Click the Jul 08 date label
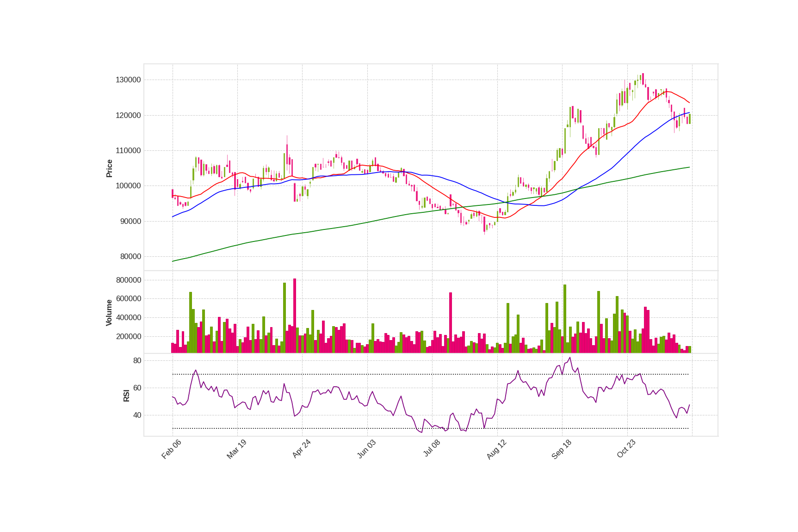 point(431,449)
